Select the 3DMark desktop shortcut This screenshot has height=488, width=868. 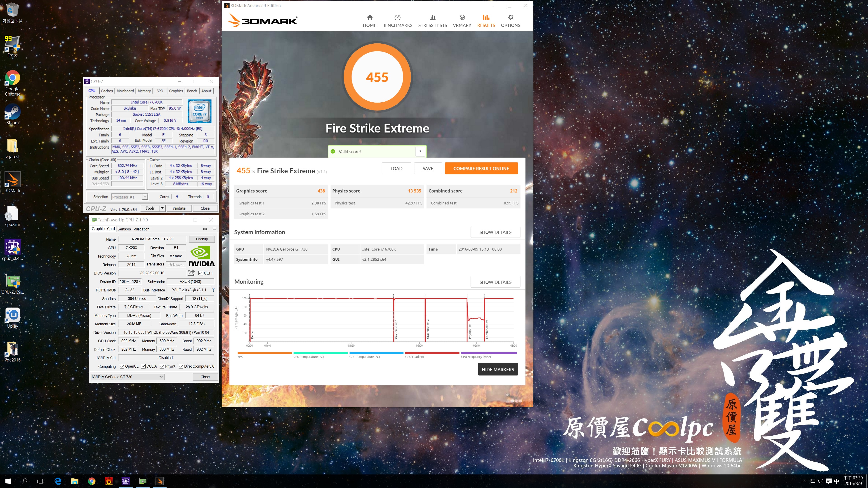pyautogui.click(x=12, y=182)
